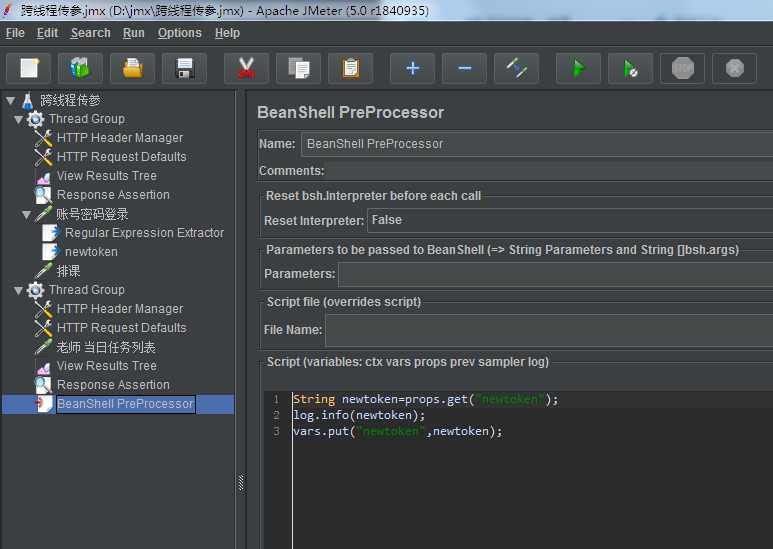Click the Paste clipboard icon
This screenshot has width=773, height=549.
[x=351, y=68]
